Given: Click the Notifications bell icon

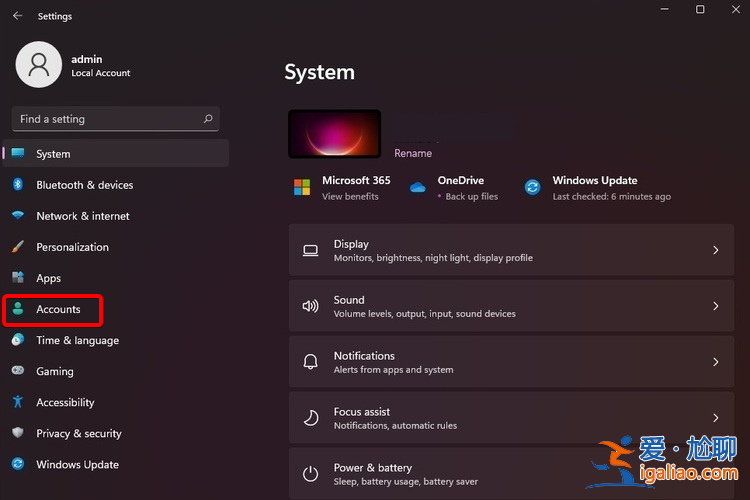Looking at the screenshot, I should 310,362.
